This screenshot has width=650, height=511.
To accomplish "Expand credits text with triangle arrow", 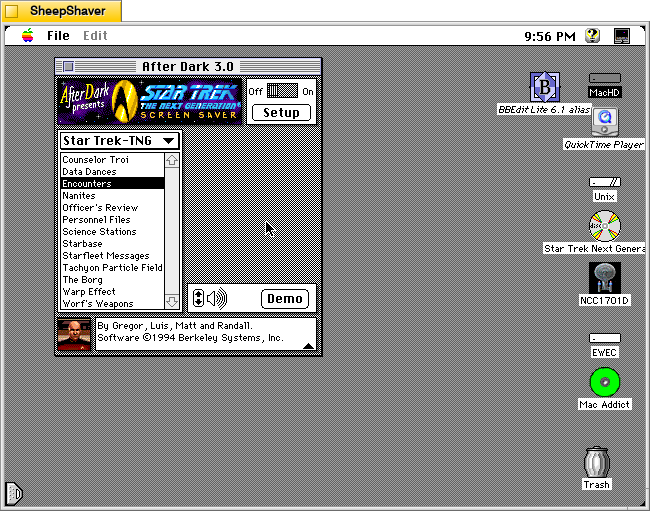I will 308,346.
